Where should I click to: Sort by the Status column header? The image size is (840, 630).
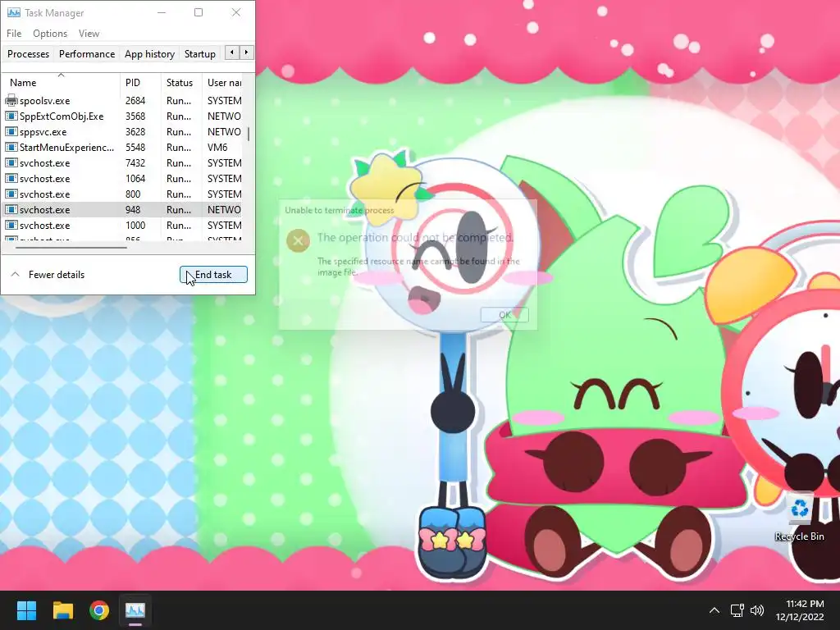click(180, 83)
